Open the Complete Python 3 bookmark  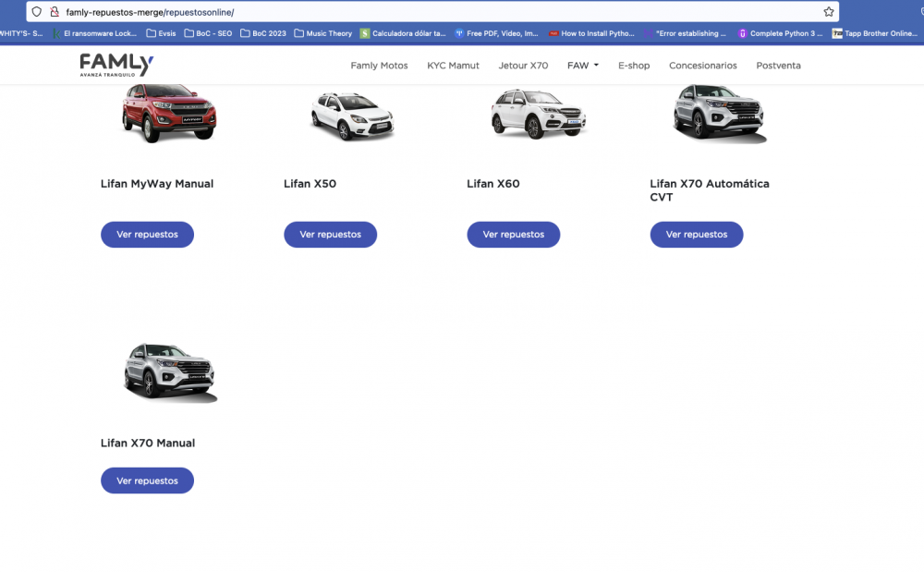[780, 33]
